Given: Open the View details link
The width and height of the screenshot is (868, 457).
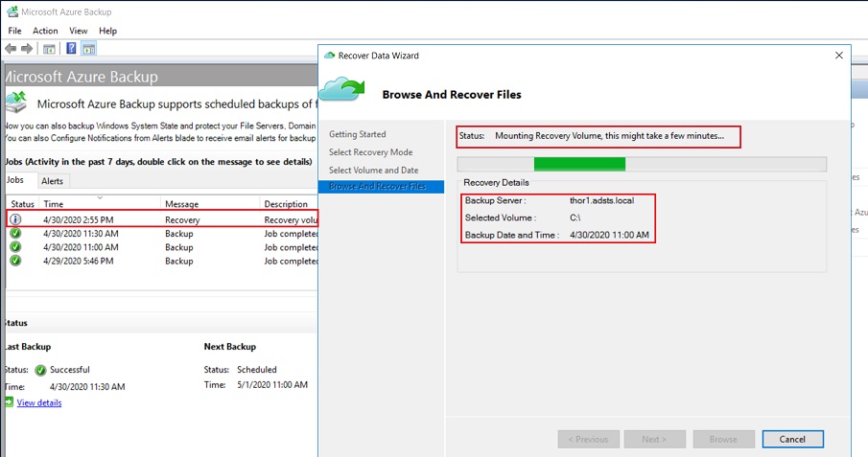Looking at the screenshot, I should point(39,402).
